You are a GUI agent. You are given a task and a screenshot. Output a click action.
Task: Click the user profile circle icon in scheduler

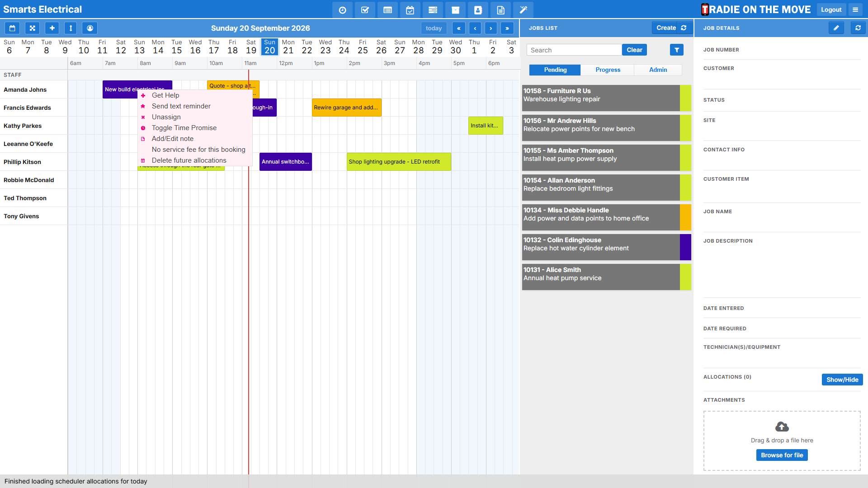tap(90, 28)
